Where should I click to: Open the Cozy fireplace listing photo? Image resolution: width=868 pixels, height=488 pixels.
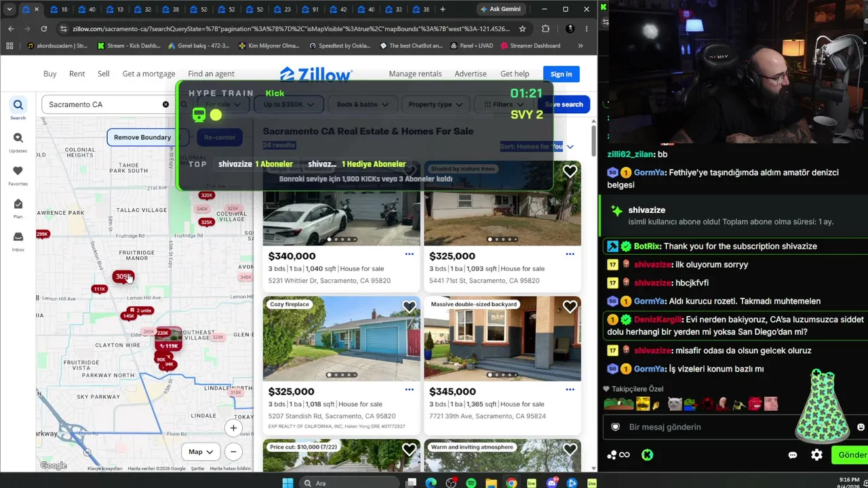tap(341, 339)
